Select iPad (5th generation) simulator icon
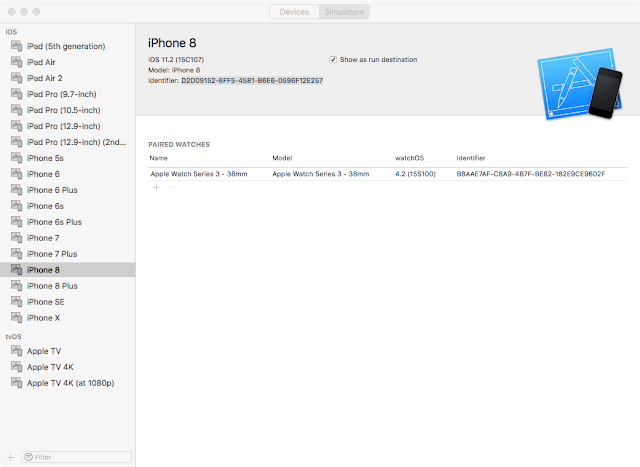The height and width of the screenshot is (467, 640). (x=16, y=46)
